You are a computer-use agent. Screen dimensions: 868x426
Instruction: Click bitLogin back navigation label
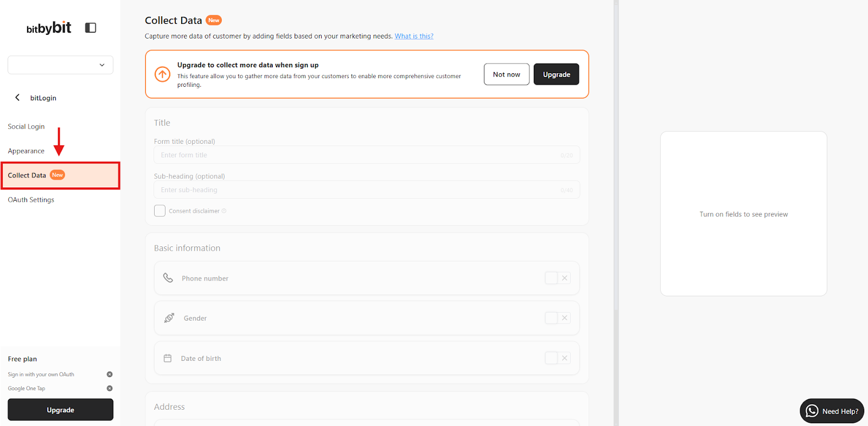click(x=43, y=98)
